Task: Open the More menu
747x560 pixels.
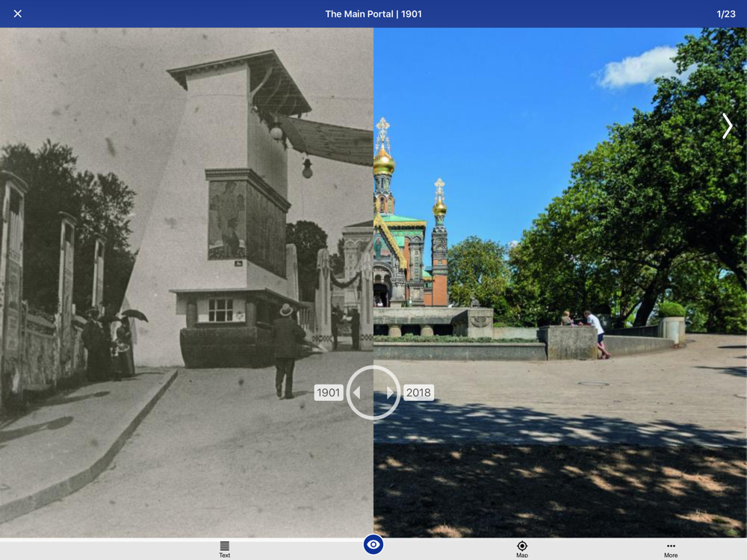Action: point(671,549)
